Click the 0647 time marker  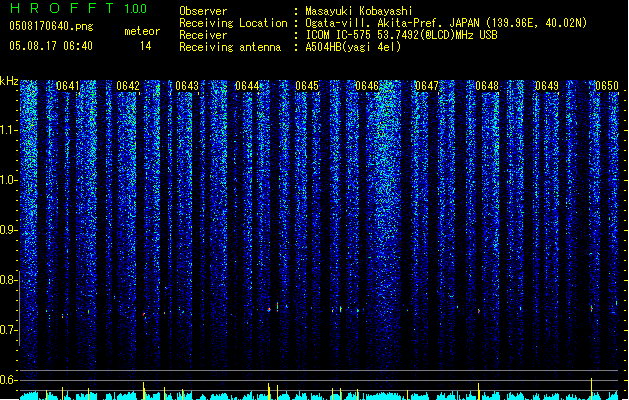tap(427, 86)
